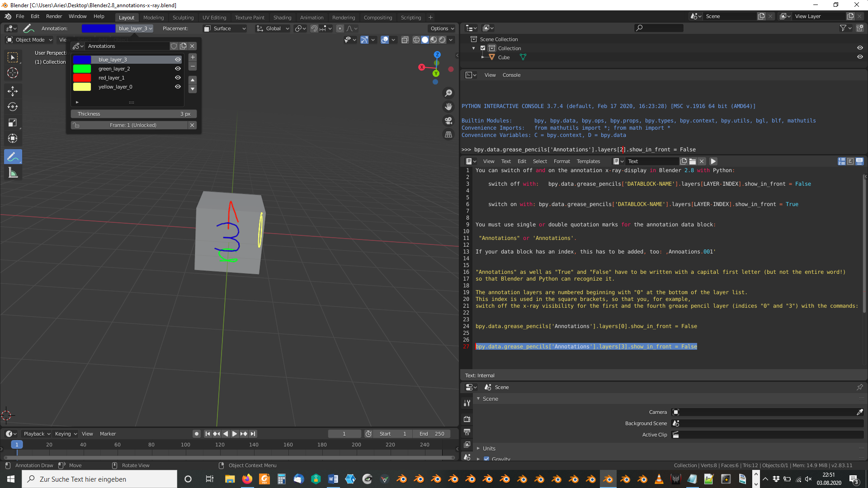Viewport: 868px width, 488px height.
Task: Run the script with the text editor play icon
Action: click(713, 161)
